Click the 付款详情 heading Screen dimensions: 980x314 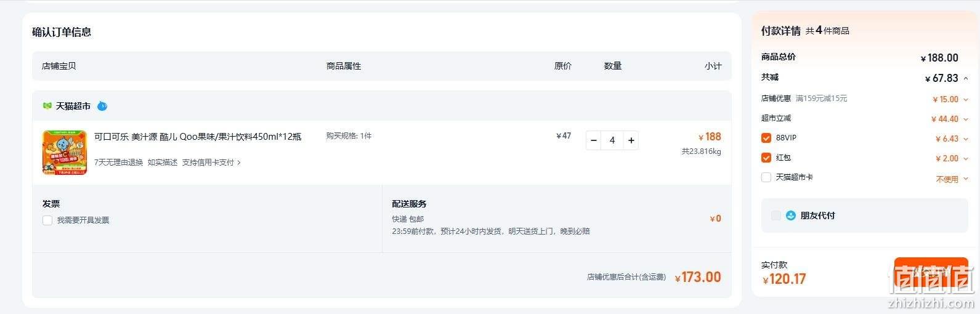coord(781,31)
